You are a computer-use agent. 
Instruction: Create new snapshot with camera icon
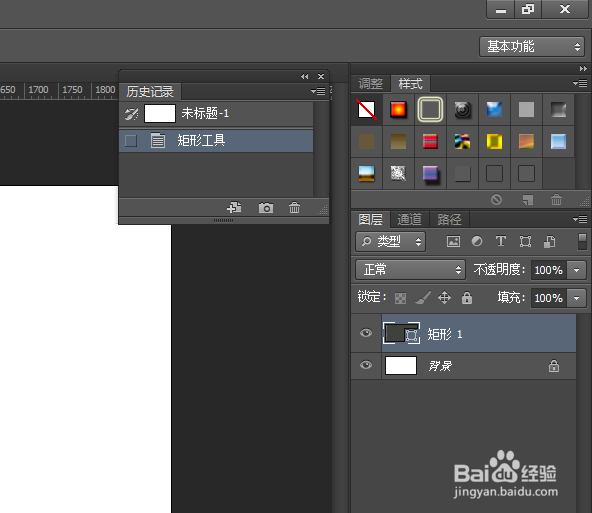pyautogui.click(x=266, y=208)
